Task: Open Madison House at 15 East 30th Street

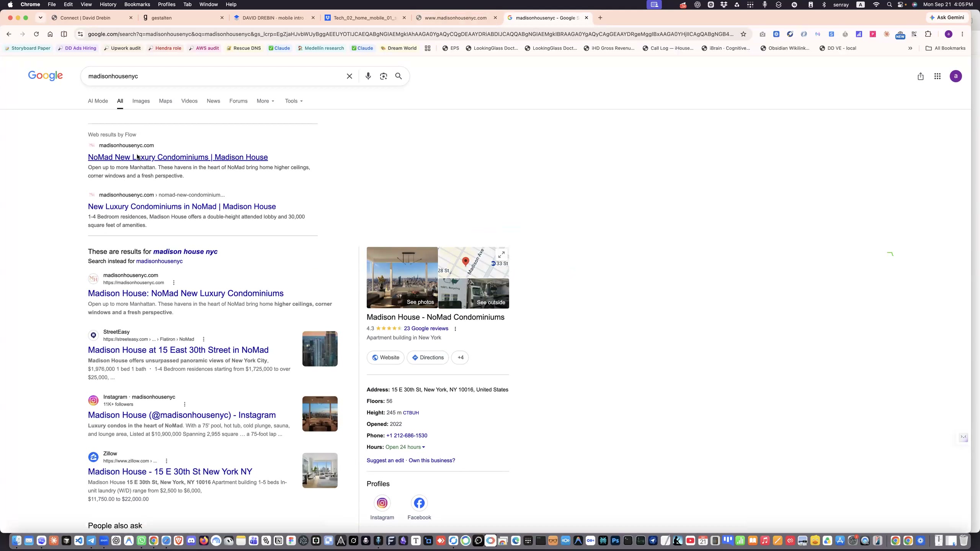Action: coord(178,350)
